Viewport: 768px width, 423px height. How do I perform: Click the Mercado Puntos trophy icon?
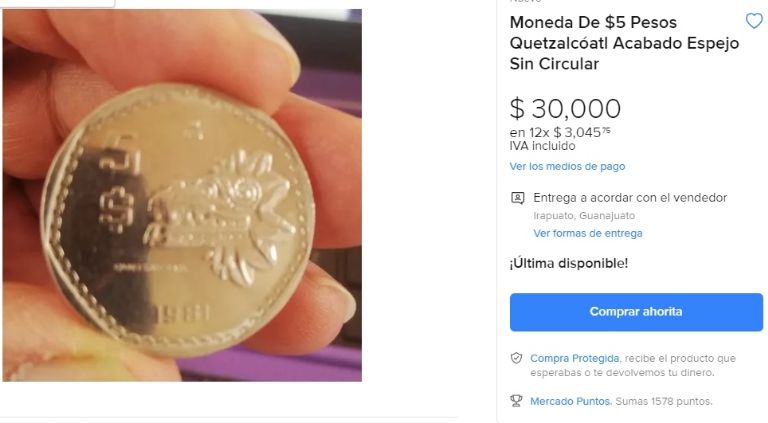tap(516, 401)
